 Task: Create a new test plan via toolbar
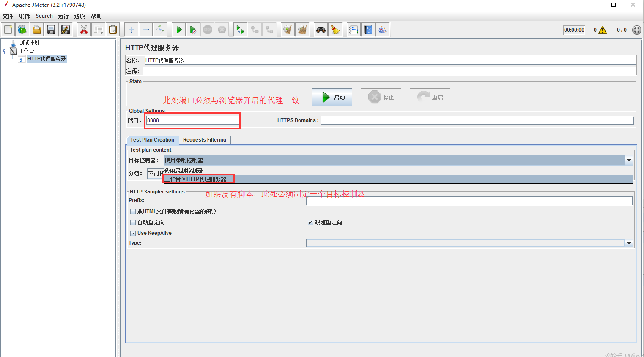pos(8,30)
